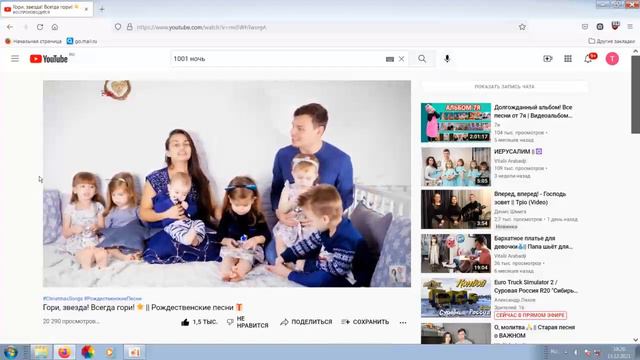This screenshot has width=640, height=360.
Task: Open the more actions ellipsis under the video
Action: coord(403,322)
